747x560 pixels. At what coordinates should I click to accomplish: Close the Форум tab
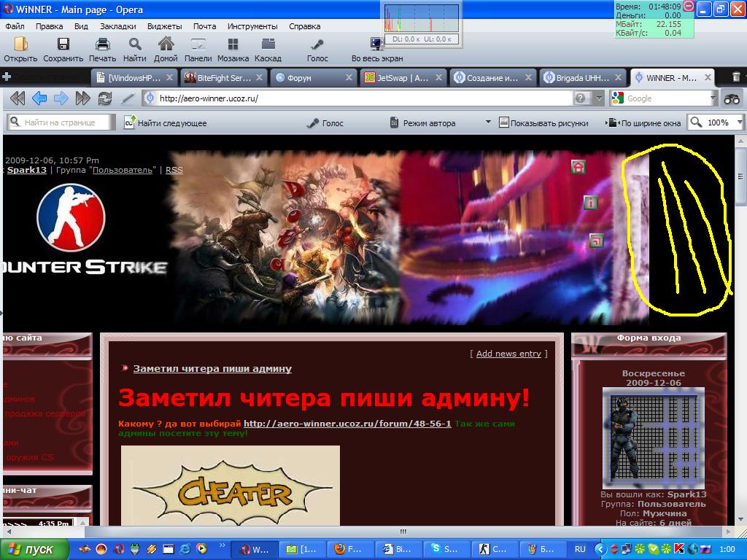pos(349,77)
